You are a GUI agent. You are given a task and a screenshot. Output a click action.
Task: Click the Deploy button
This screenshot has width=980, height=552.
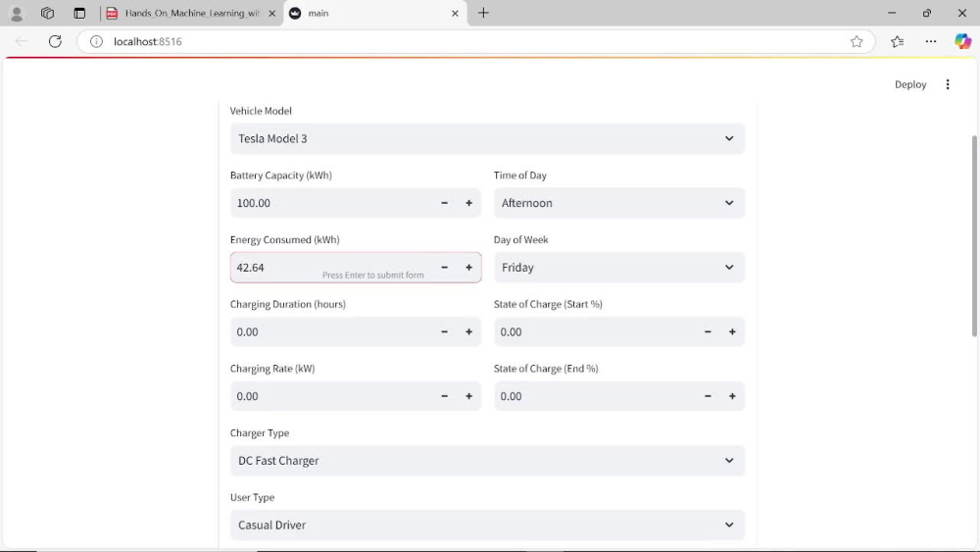coord(910,84)
